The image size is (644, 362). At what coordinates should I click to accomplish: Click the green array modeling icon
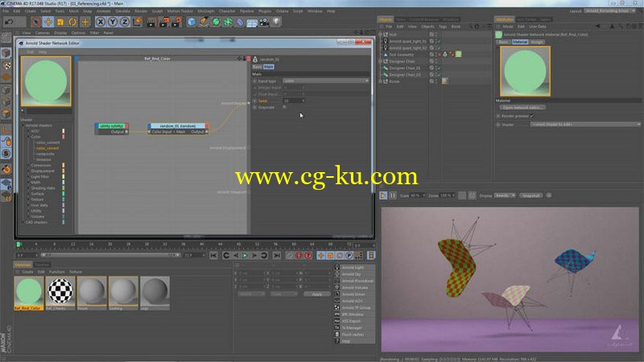pos(228,22)
